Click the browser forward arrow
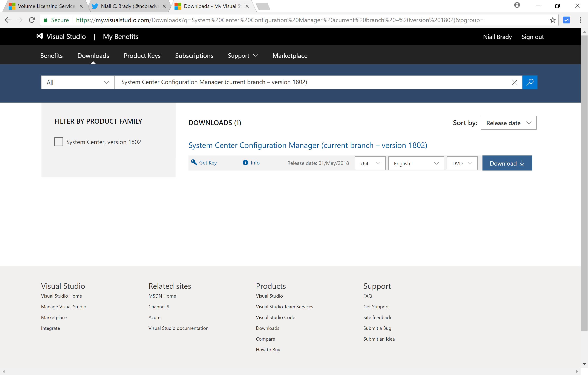588x375 pixels. point(20,20)
